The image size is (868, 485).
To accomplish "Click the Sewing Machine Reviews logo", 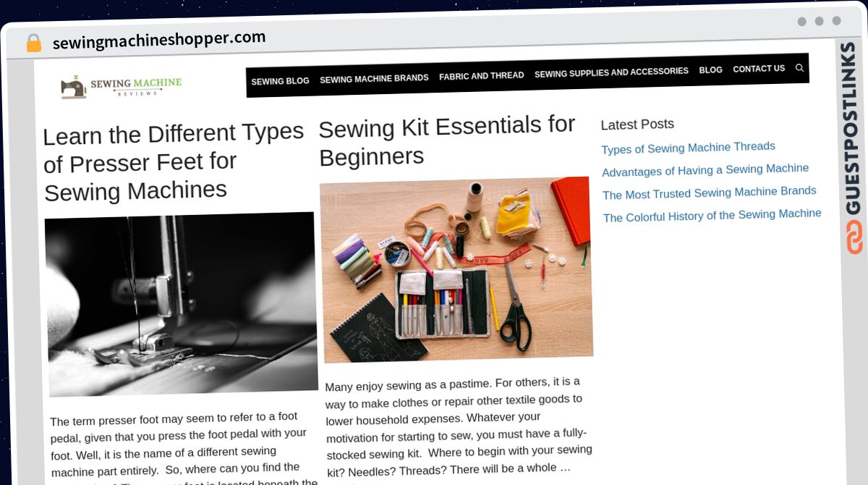I will pos(122,86).
